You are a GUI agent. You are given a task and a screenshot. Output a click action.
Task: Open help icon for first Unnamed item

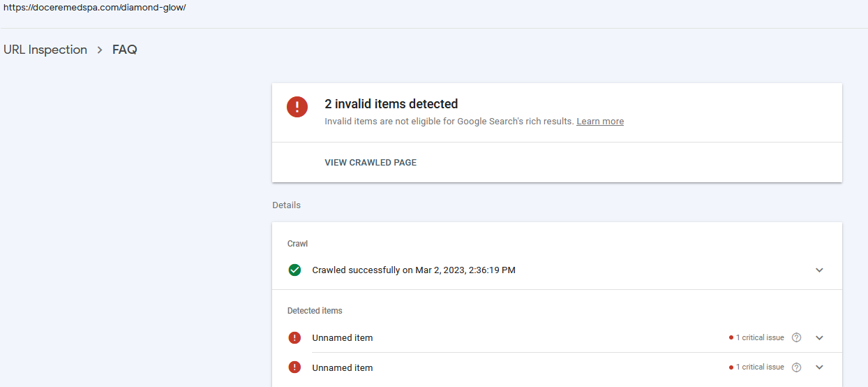(x=797, y=337)
